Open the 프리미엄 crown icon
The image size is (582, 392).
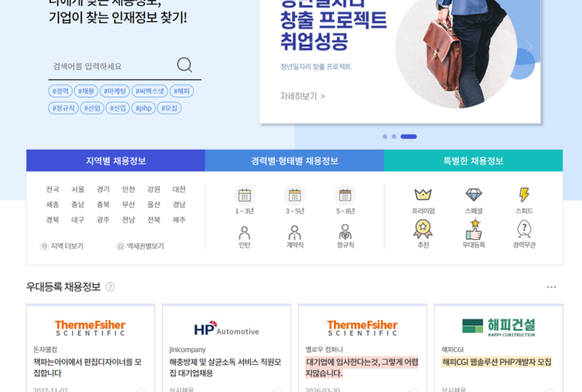click(x=423, y=195)
